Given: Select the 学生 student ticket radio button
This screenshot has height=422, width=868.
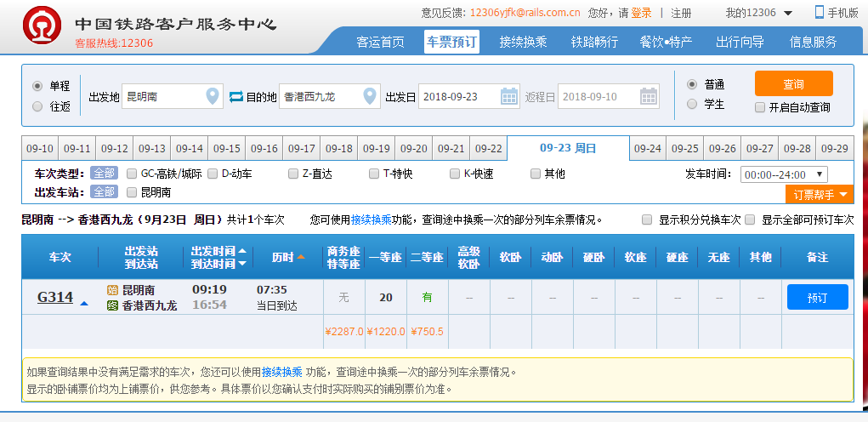Looking at the screenshot, I should (x=692, y=105).
